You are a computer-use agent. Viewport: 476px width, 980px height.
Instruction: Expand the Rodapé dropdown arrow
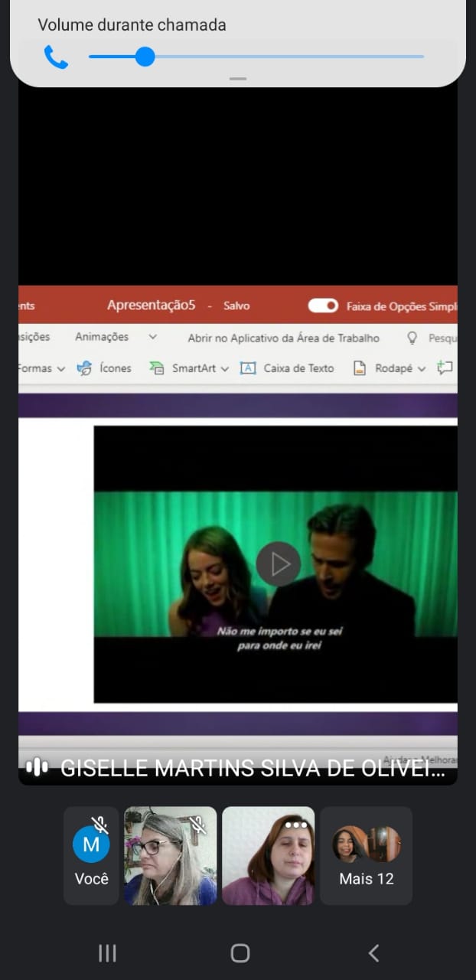[x=421, y=369]
